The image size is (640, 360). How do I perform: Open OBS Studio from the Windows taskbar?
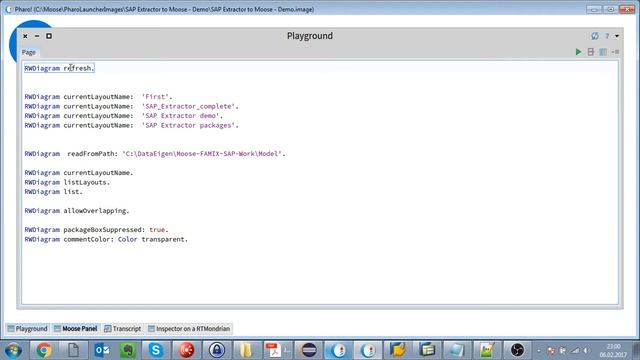coord(517,350)
